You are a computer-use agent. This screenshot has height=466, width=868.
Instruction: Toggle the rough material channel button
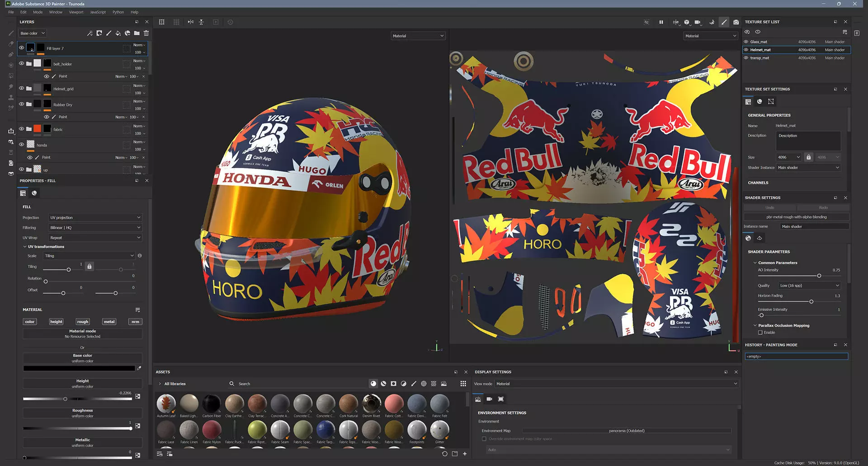(83, 322)
